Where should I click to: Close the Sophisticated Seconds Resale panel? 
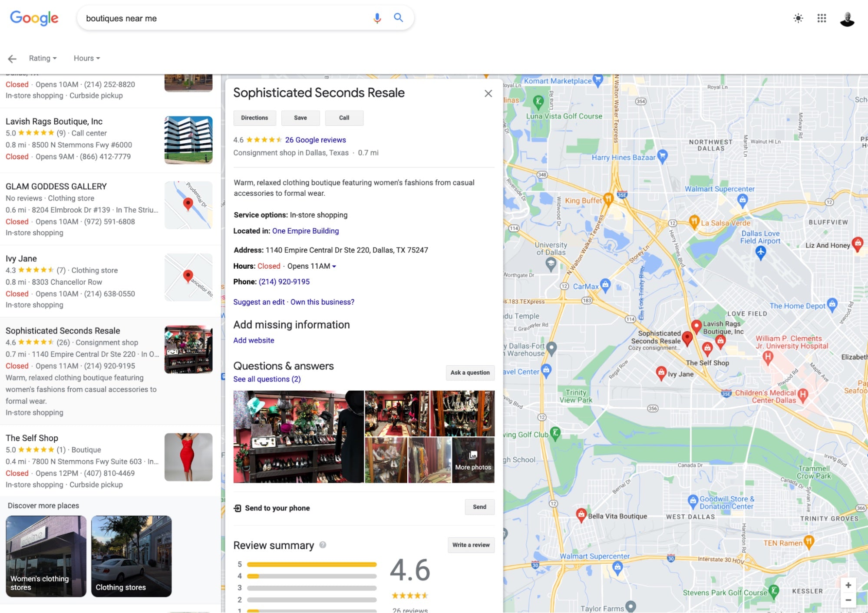click(x=488, y=93)
